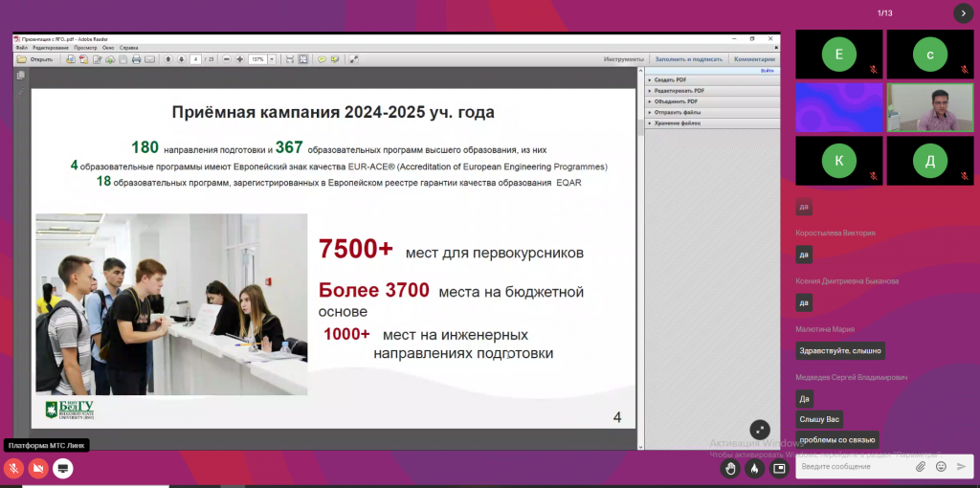The image size is (980, 488).
Task: Click the document scrollbar up arrow
Action: pos(640,71)
